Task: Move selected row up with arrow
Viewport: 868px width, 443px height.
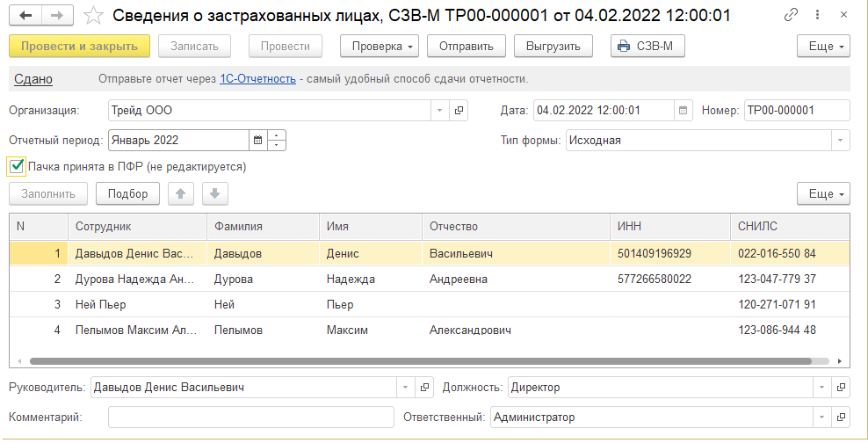Action: [x=179, y=193]
